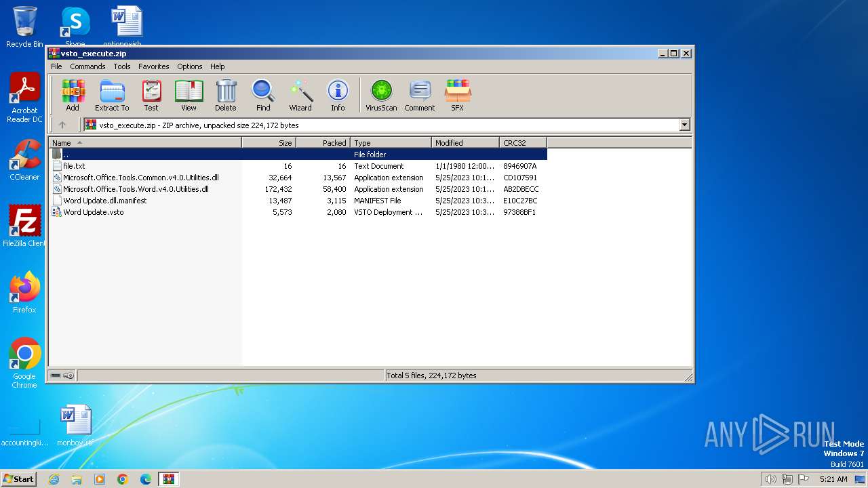The width and height of the screenshot is (868, 488).
Task: Open the Comment tool
Action: (x=420, y=95)
